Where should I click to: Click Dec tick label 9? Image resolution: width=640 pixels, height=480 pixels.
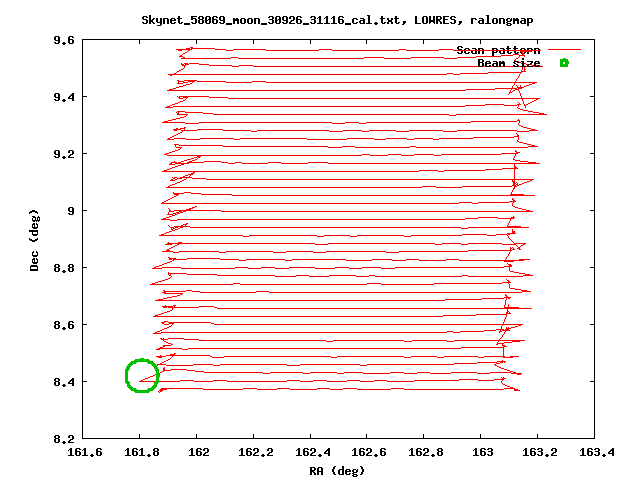[71, 211]
